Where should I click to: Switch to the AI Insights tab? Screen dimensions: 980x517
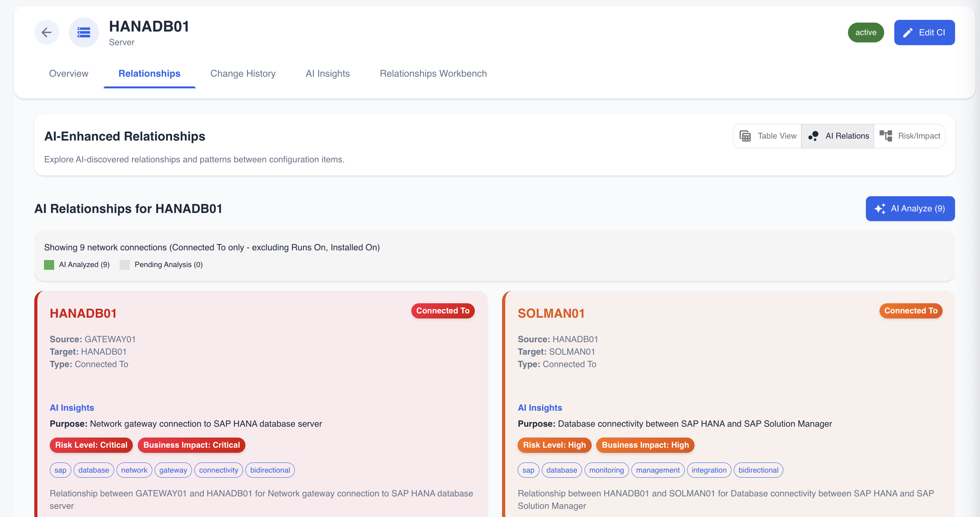328,74
